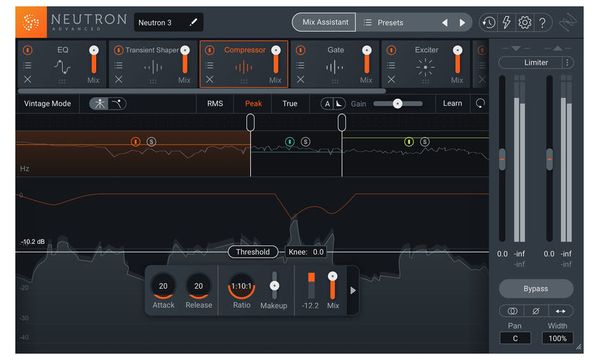Image resolution: width=600 pixels, height=360 pixels.
Task: Reset the crossover with circular arrow icon
Action: [x=480, y=103]
